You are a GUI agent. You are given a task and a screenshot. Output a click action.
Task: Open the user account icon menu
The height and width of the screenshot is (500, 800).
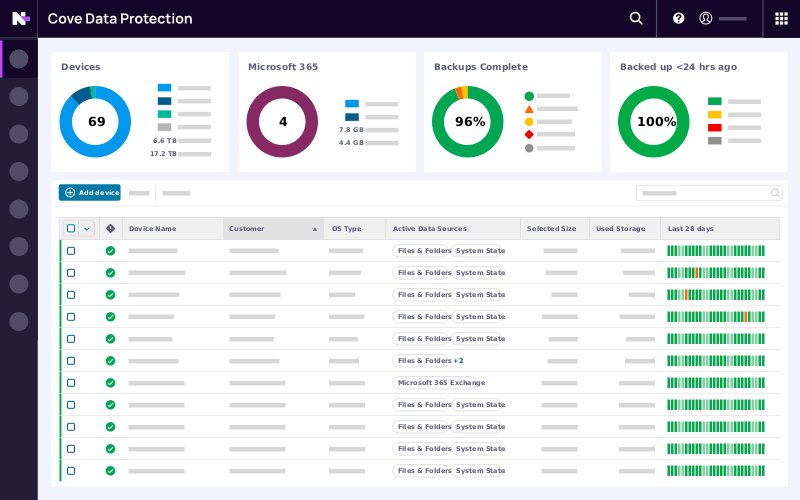coord(706,18)
